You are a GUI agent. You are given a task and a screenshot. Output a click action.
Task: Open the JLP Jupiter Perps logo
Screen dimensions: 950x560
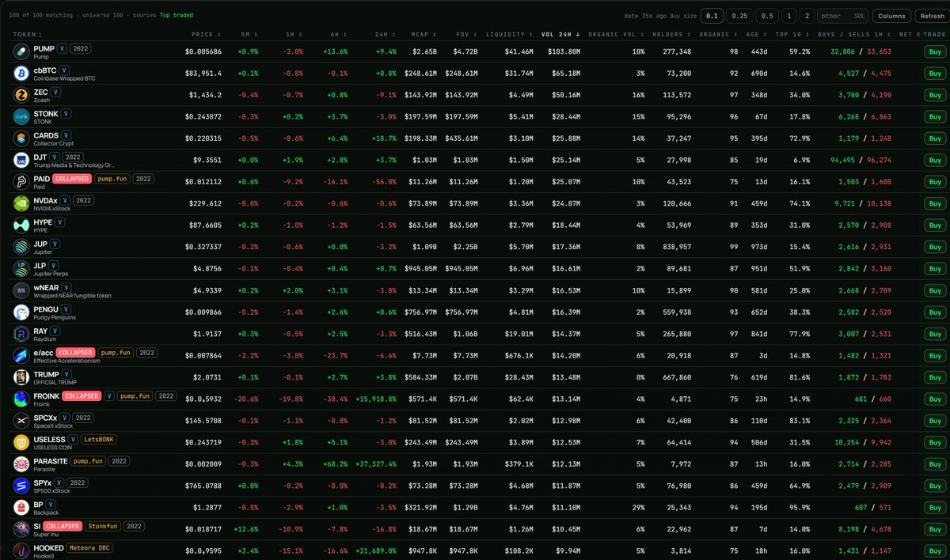(21, 268)
